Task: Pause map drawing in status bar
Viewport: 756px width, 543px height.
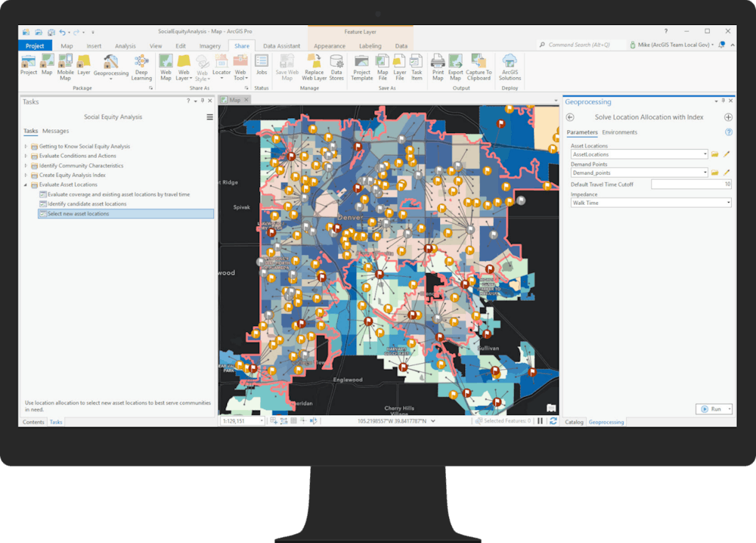Action: [540, 421]
